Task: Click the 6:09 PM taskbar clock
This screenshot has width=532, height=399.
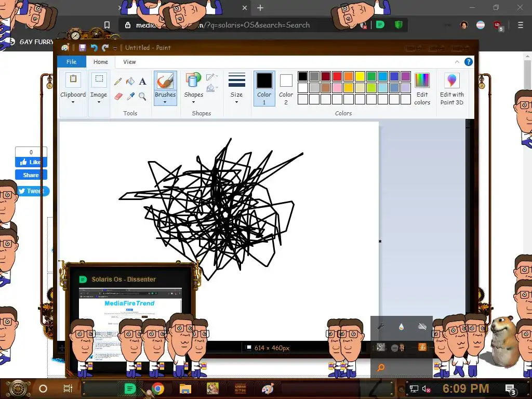Action: pyautogui.click(x=465, y=389)
